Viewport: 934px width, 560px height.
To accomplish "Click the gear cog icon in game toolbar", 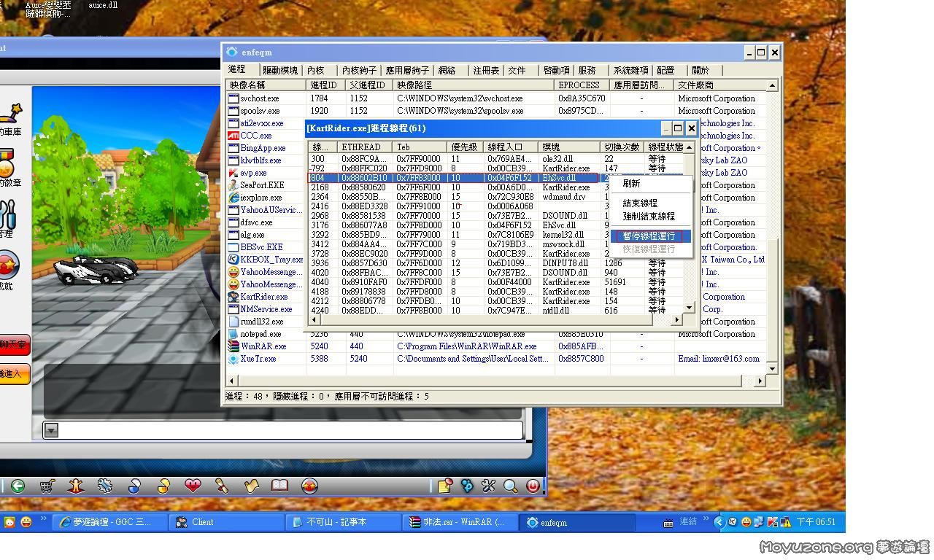I will [x=105, y=486].
